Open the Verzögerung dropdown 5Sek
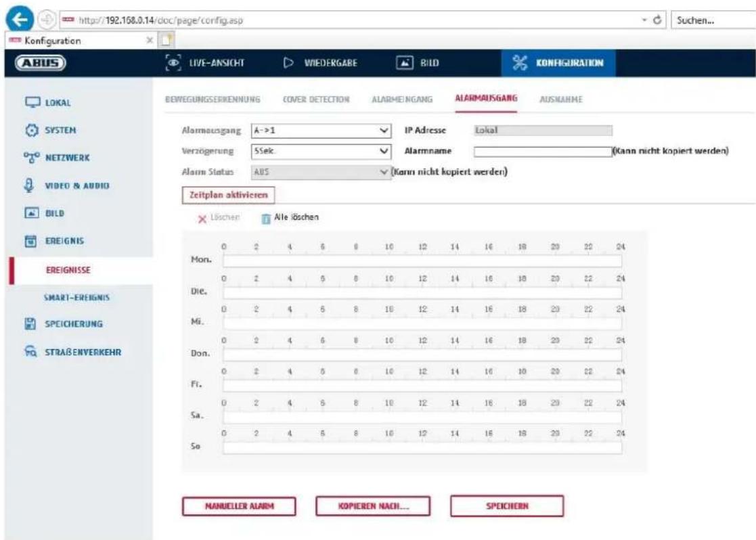This screenshot has height=540, width=756. (321, 151)
